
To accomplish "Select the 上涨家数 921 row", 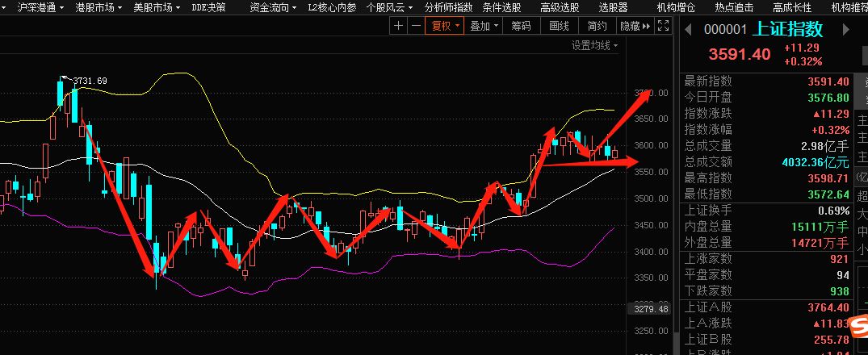I will 767,259.
